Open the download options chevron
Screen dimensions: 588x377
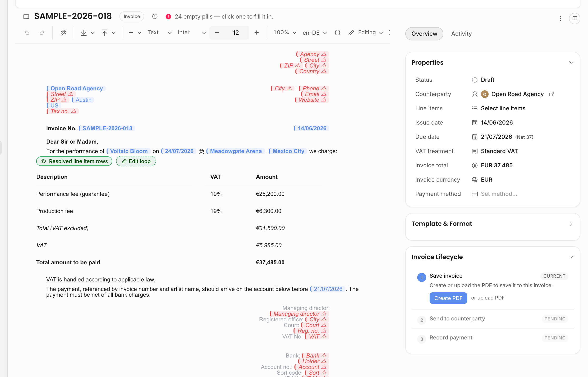93,33
